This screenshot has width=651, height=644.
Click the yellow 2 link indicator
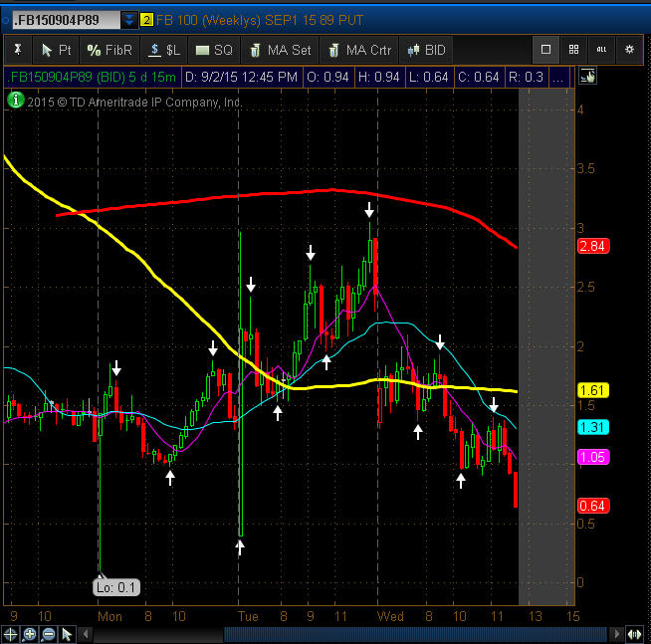click(x=147, y=20)
